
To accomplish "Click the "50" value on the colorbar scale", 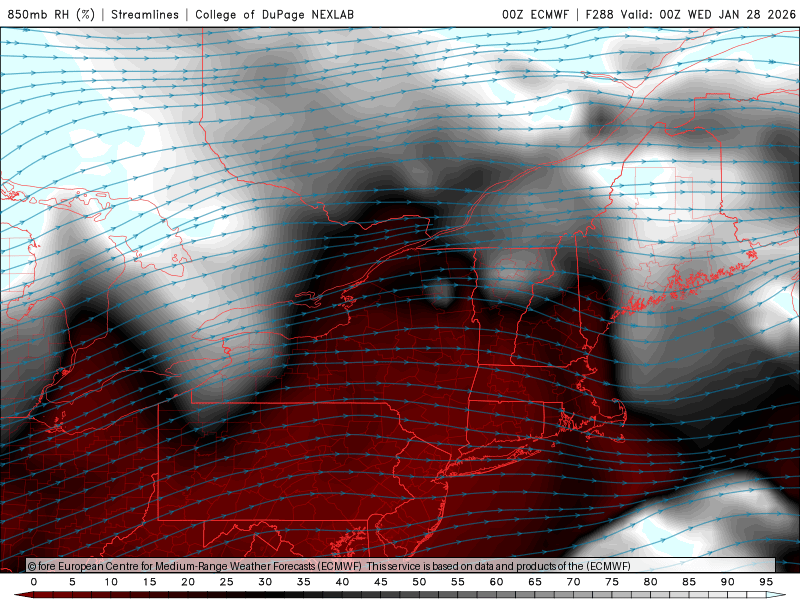I will [x=419, y=582].
